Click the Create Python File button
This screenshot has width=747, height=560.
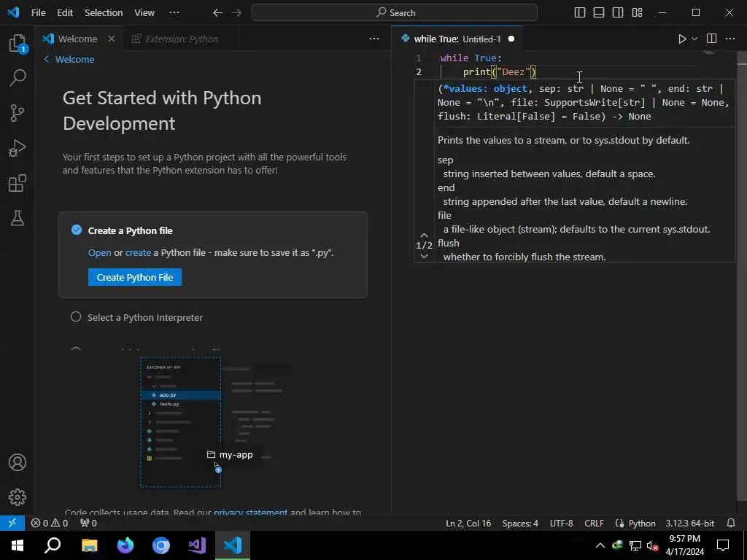click(135, 277)
